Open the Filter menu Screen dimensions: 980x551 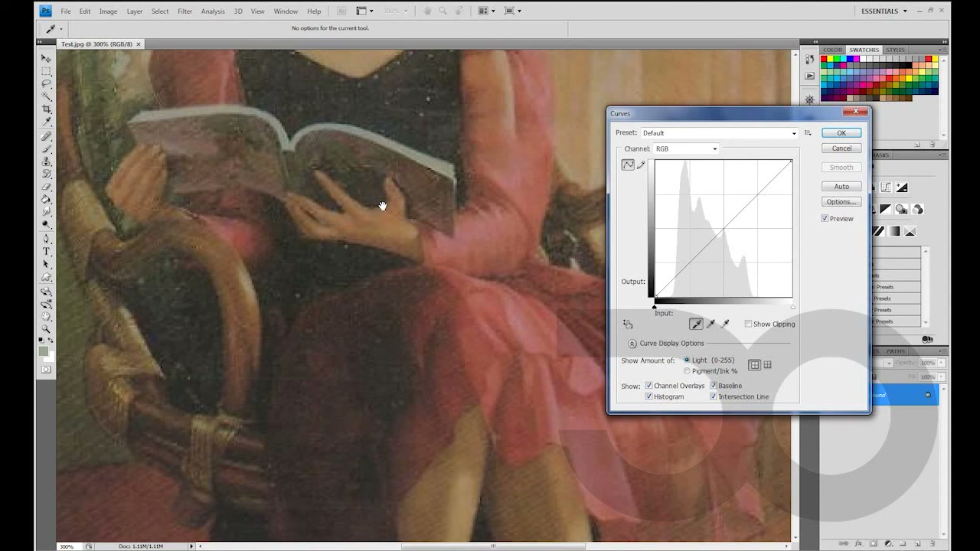click(185, 11)
